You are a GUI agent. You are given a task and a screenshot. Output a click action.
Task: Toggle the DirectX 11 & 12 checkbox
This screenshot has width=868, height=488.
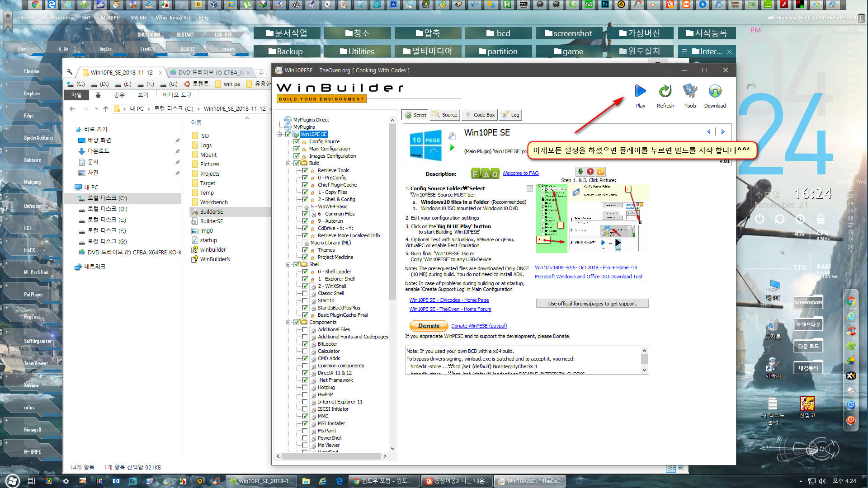coord(305,373)
